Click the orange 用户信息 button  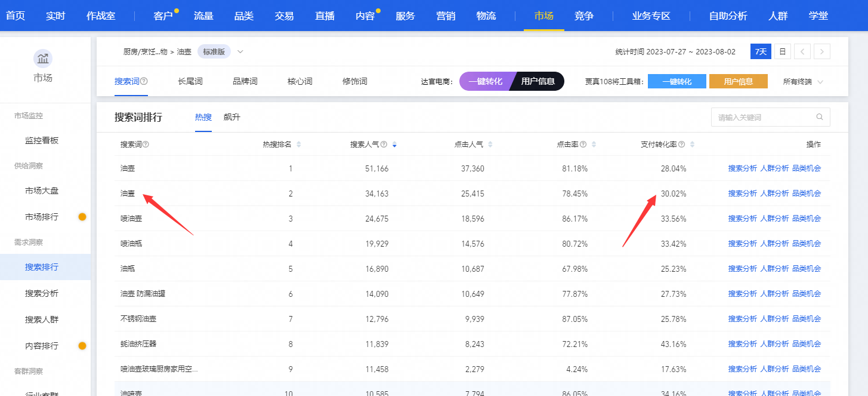pos(738,82)
